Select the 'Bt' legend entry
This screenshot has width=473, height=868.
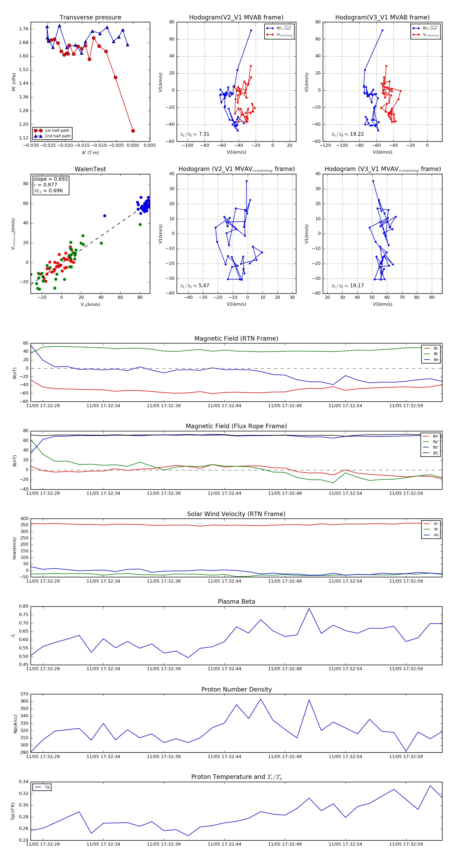tap(431, 354)
